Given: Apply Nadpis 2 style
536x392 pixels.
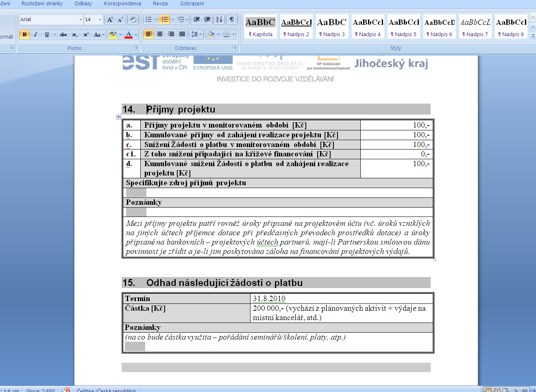Looking at the screenshot, I should tap(296, 27).
